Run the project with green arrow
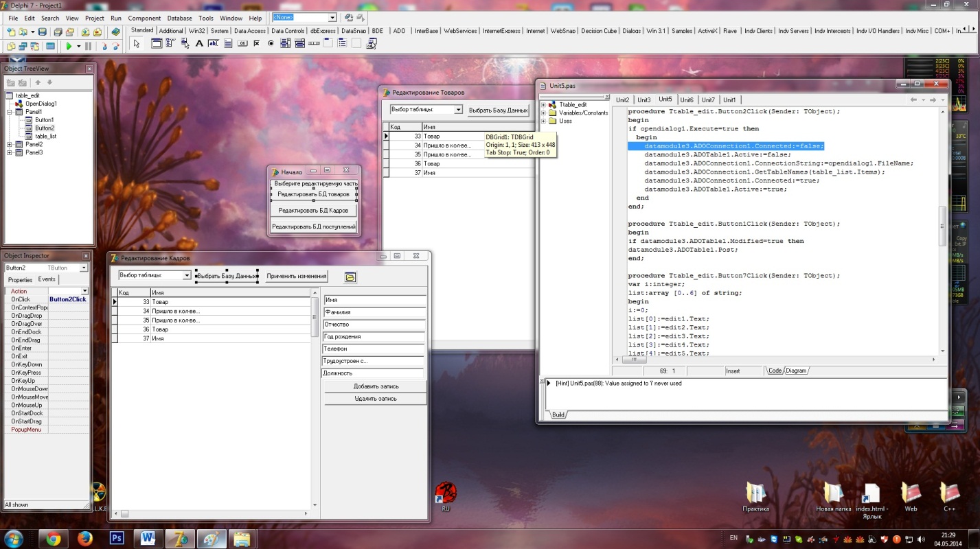 pos(69,46)
